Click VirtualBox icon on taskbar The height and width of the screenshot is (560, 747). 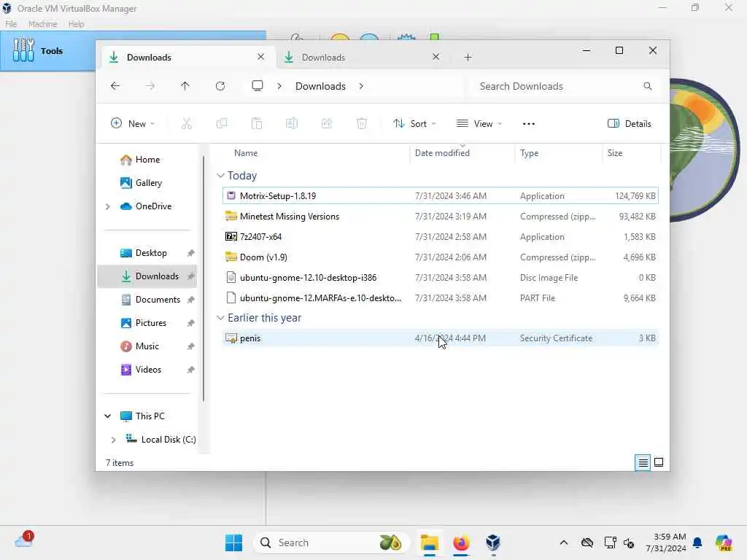(493, 542)
